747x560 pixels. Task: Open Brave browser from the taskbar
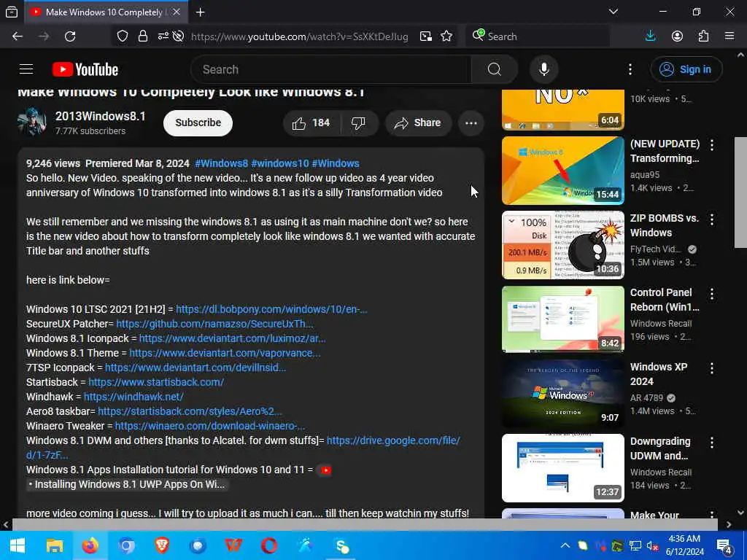162,545
